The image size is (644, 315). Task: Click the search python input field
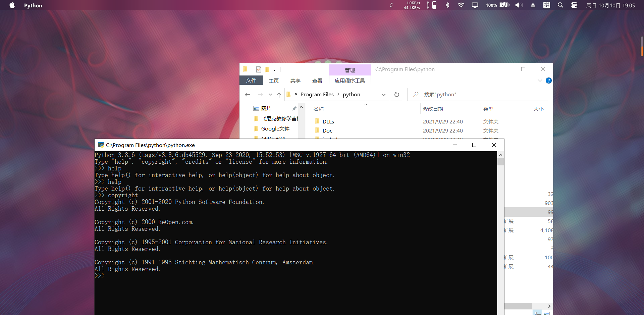click(x=478, y=95)
